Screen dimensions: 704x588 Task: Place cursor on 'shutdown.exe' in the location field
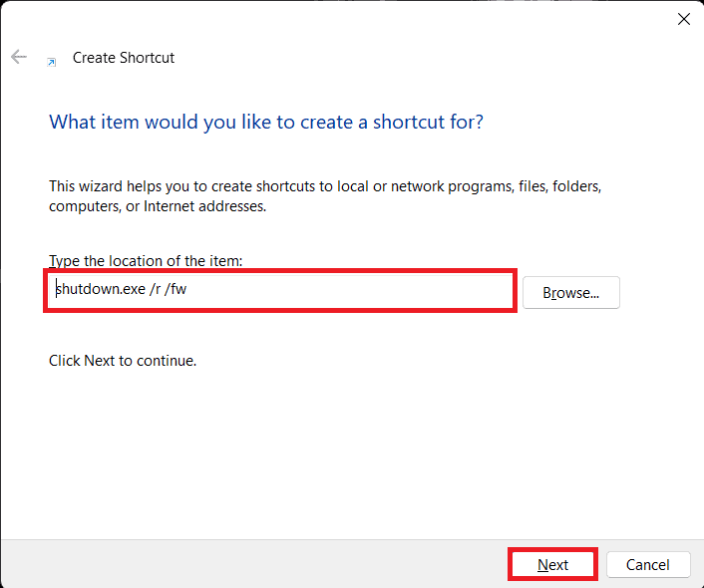click(x=97, y=290)
